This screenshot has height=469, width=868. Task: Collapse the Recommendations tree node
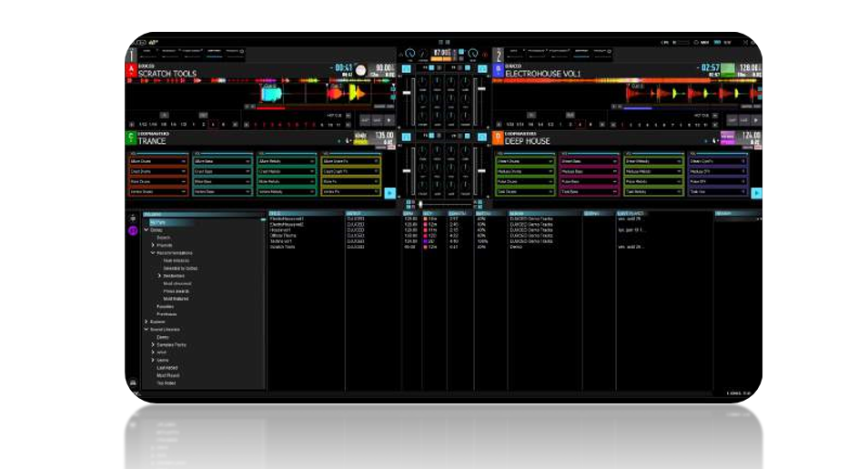[x=153, y=252]
